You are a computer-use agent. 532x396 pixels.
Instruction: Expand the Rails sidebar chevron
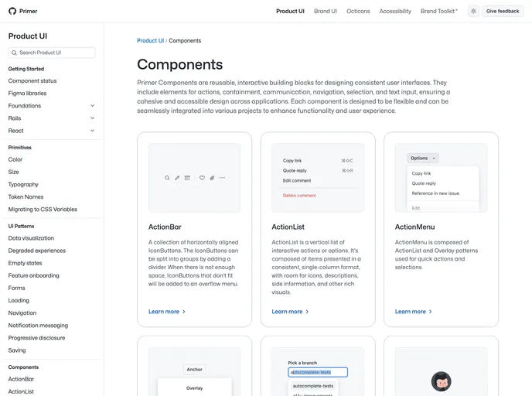[x=92, y=118]
